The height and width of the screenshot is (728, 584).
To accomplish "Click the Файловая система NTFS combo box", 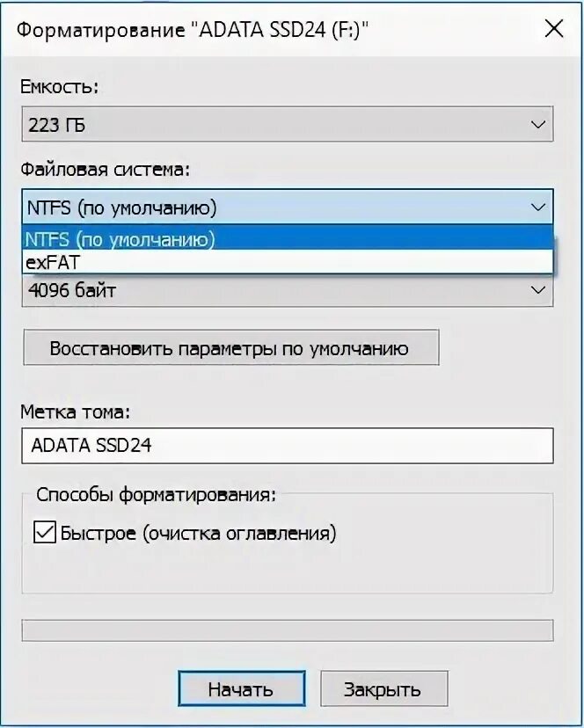I will (x=287, y=207).
